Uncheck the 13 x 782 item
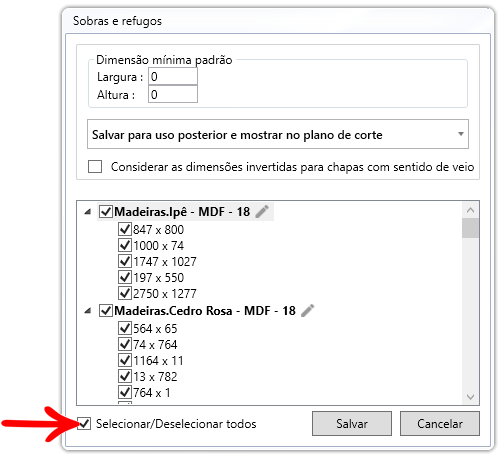 [x=125, y=376]
